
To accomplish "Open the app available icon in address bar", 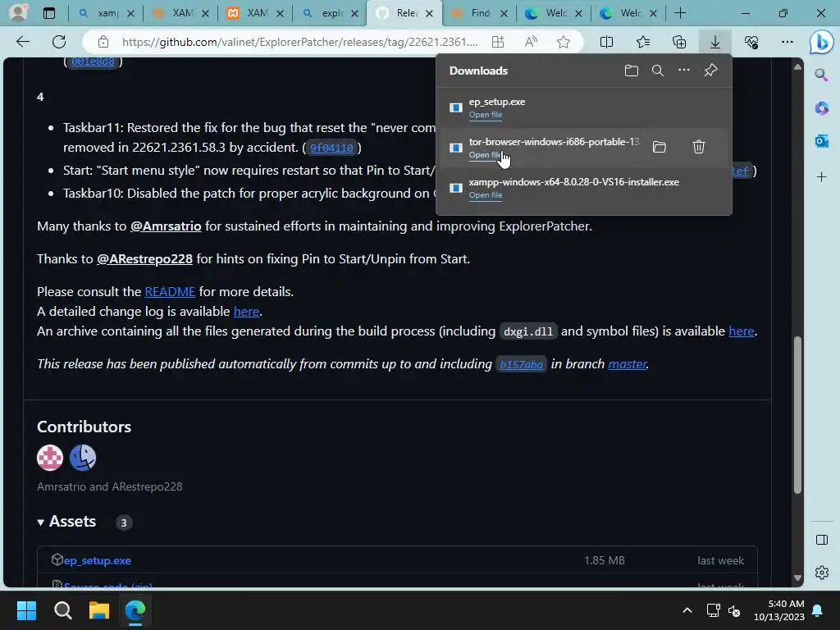I will pyautogui.click(x=498, y=42).
